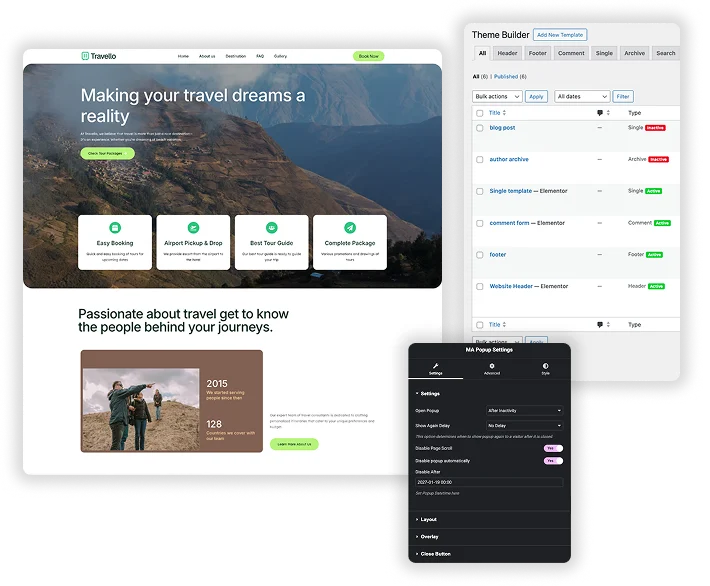Click the Best Tour Guide icon
The width and height of the screenshot is (710, 586).
(272, 227)
